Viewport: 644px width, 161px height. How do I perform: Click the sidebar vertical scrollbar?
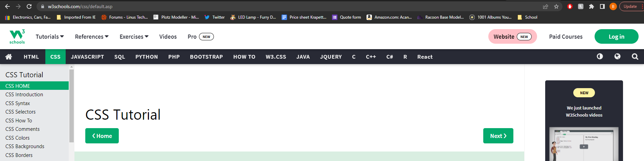[x=71, y=105]
